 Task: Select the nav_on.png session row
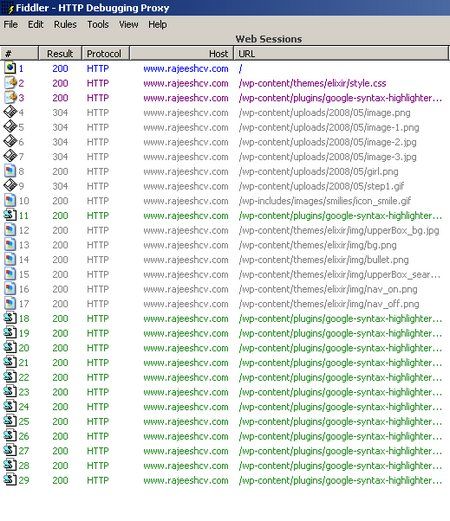(225, 289)
